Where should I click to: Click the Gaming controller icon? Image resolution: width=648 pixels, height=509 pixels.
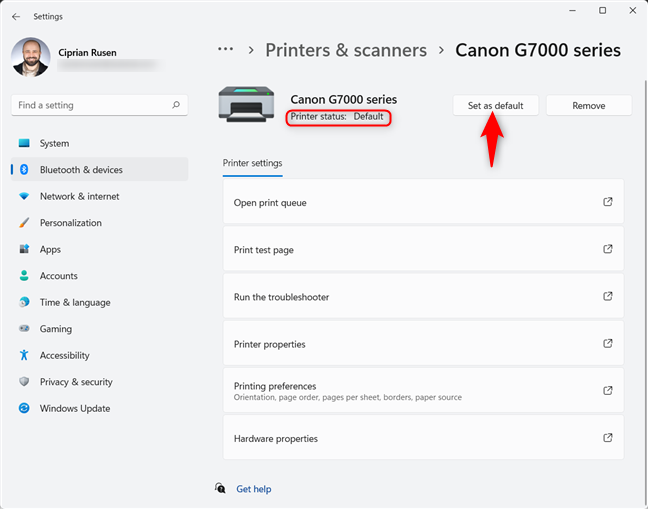(x=24, y=328)
